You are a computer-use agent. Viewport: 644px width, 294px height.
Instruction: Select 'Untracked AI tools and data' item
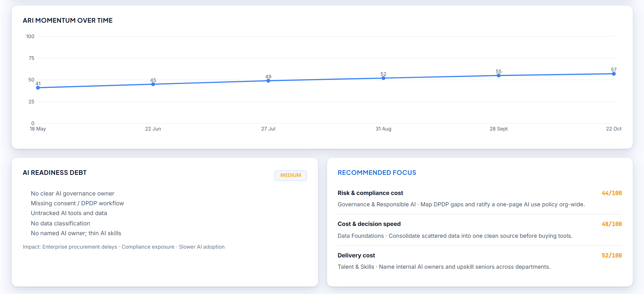pyautogui.click(x=69, y=213)
